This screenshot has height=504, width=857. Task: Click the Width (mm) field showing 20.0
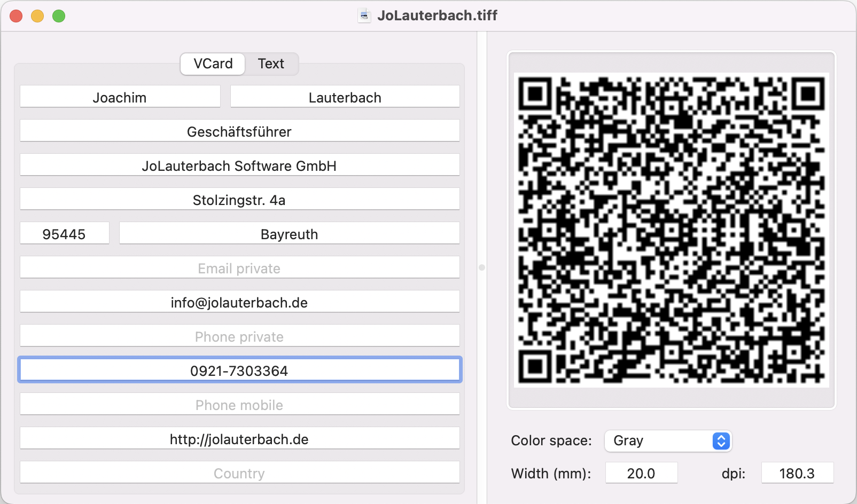[641, 473]
